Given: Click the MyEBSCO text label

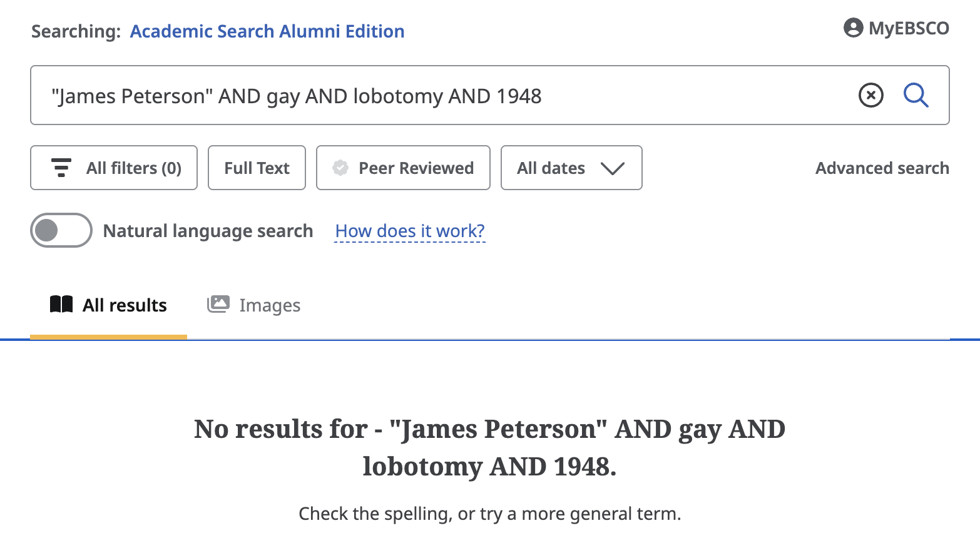Looking at the screenshot, I should point(909,28).
